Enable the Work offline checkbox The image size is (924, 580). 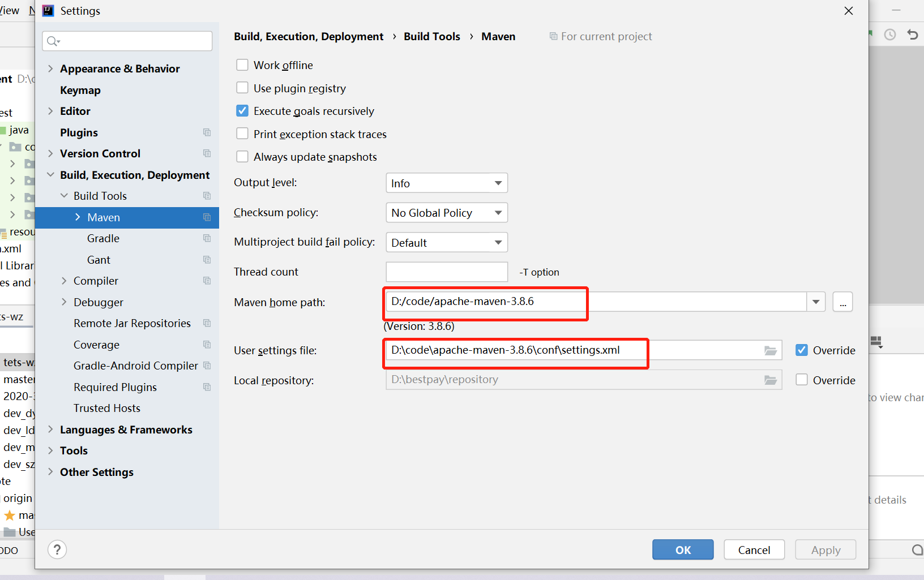pos(242,65)
